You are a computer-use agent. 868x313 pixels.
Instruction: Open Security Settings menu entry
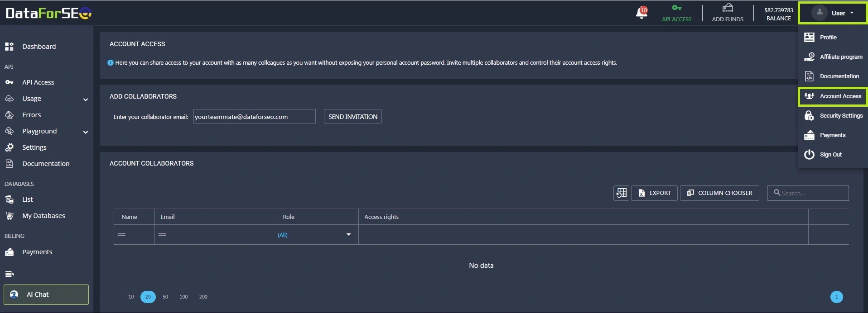pyautogui.click(x=832, y=115)
